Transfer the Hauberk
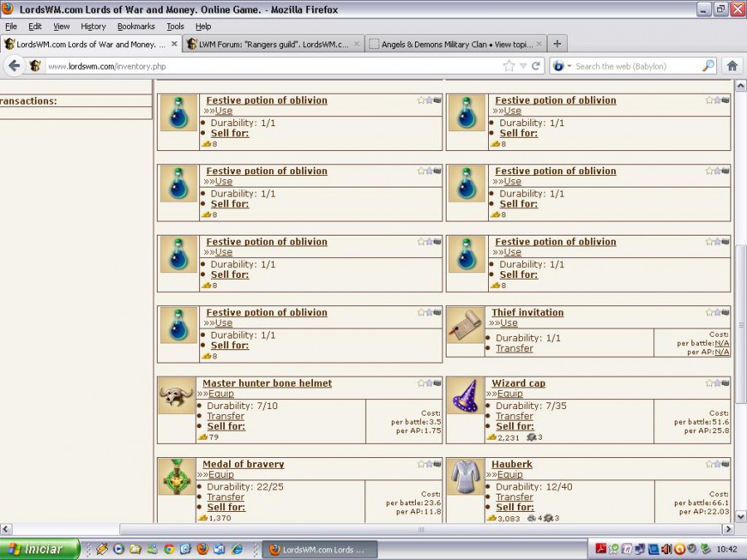 tap(515, 497)
